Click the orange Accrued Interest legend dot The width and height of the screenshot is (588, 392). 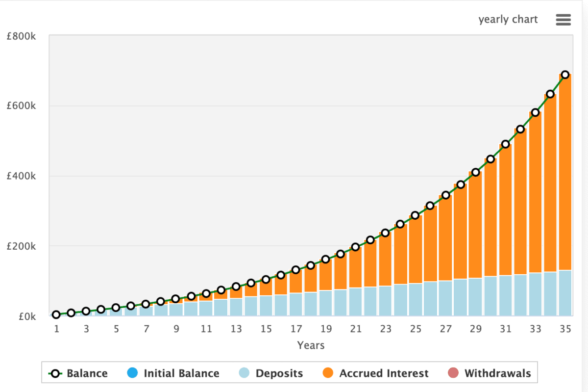click(328, 373)
